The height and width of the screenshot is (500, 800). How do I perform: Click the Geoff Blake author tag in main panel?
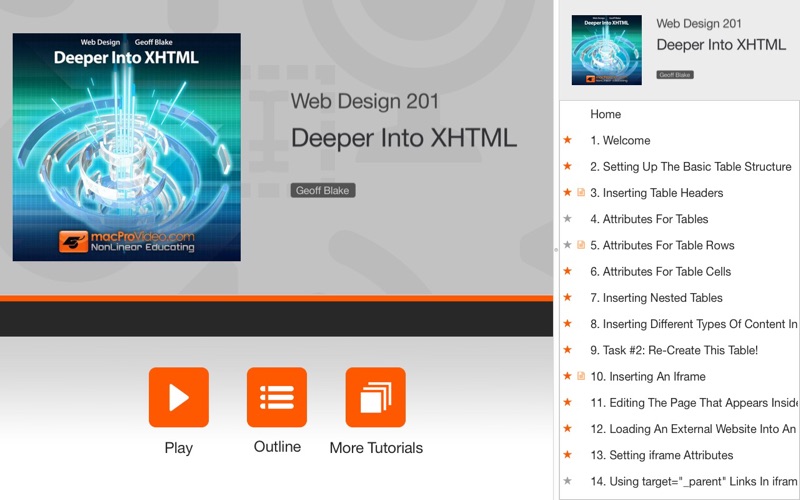point(323,190)
